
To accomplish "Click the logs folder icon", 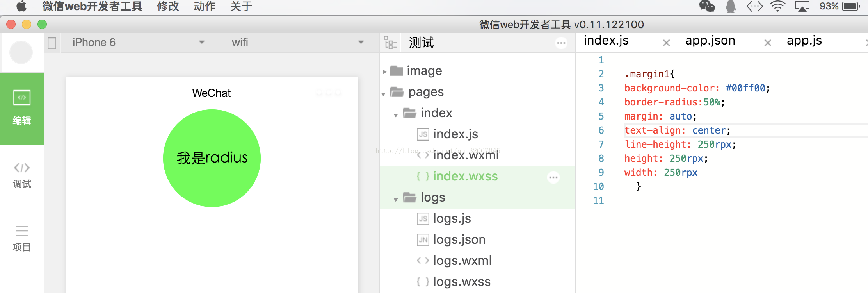I will click(x=409, y=197).
